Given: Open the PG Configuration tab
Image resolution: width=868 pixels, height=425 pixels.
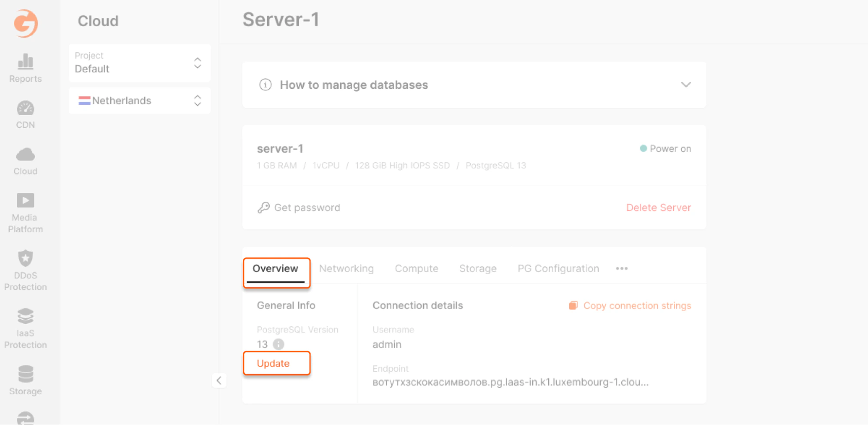Looking at the screenshot, I should click(x=558, y=268).
